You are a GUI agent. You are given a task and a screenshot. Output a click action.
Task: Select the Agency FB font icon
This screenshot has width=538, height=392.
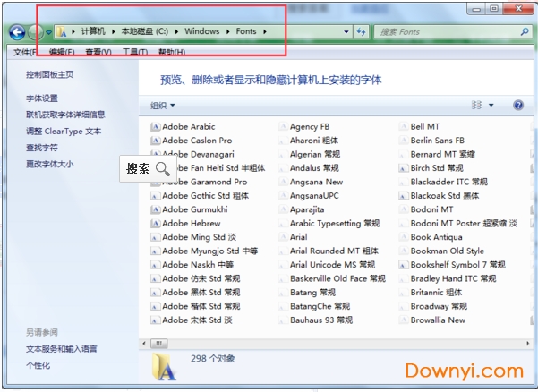(283, 127)
